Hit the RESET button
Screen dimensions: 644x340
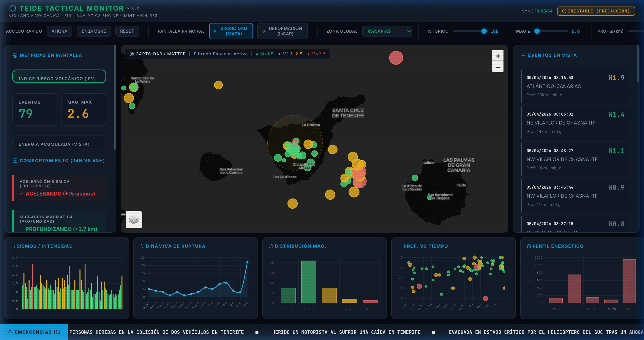click(127, 31)
